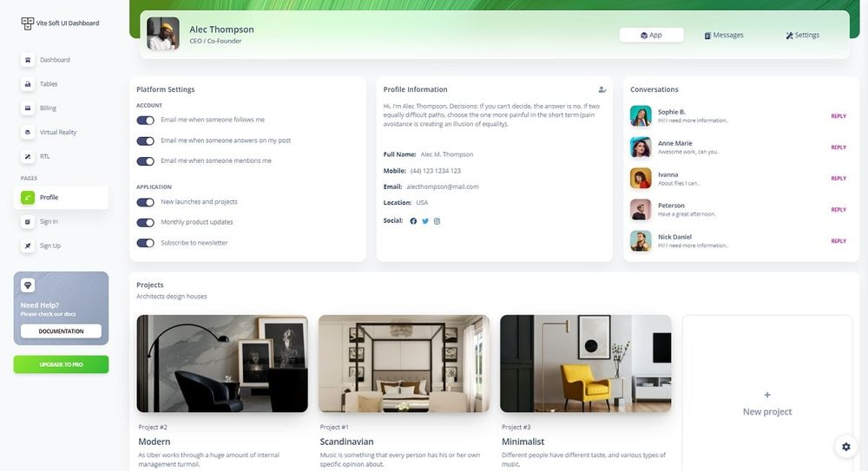Click Peterson's avatar
The image size is (868, 471).
[641, 210]
